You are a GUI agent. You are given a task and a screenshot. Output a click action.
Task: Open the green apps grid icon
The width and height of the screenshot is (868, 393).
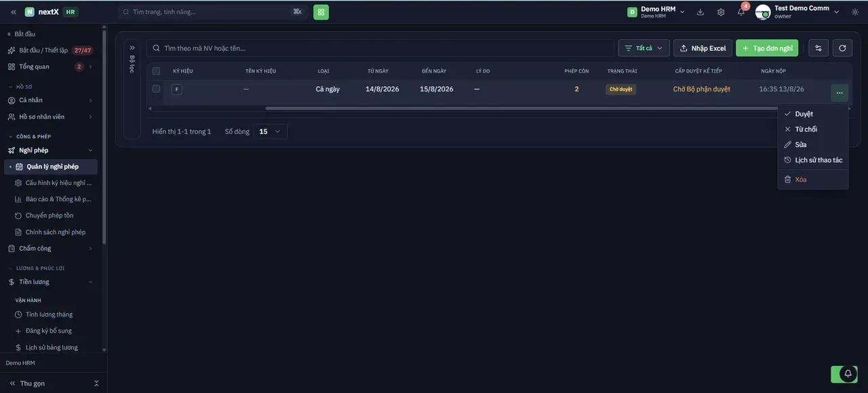pyautogui.click(x=321, y=12)
